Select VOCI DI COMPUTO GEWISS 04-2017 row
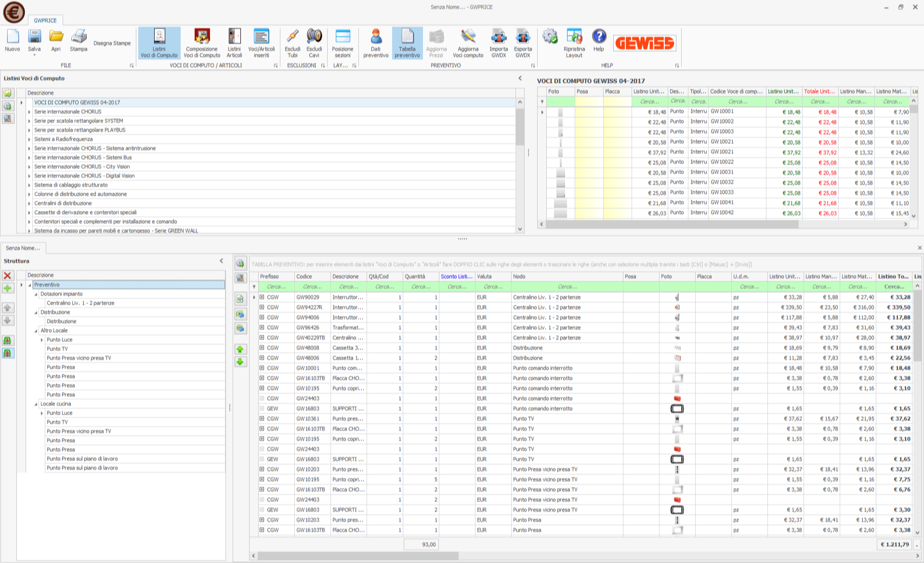The image size is (924, 563). [x=275, y=103]
